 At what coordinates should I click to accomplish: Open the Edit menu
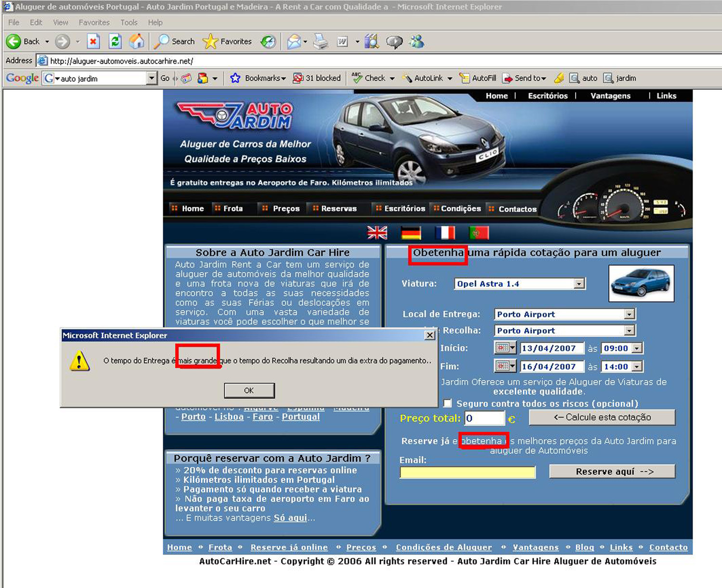36,23
